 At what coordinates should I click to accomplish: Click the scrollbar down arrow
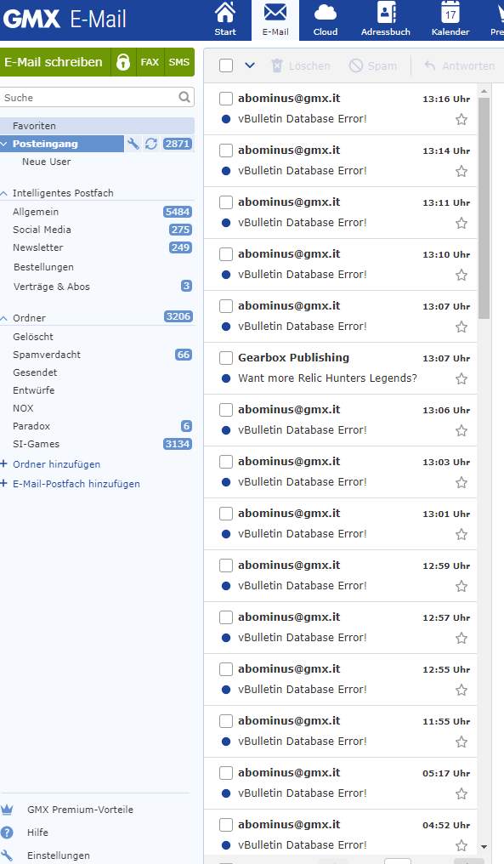point(484,847)
